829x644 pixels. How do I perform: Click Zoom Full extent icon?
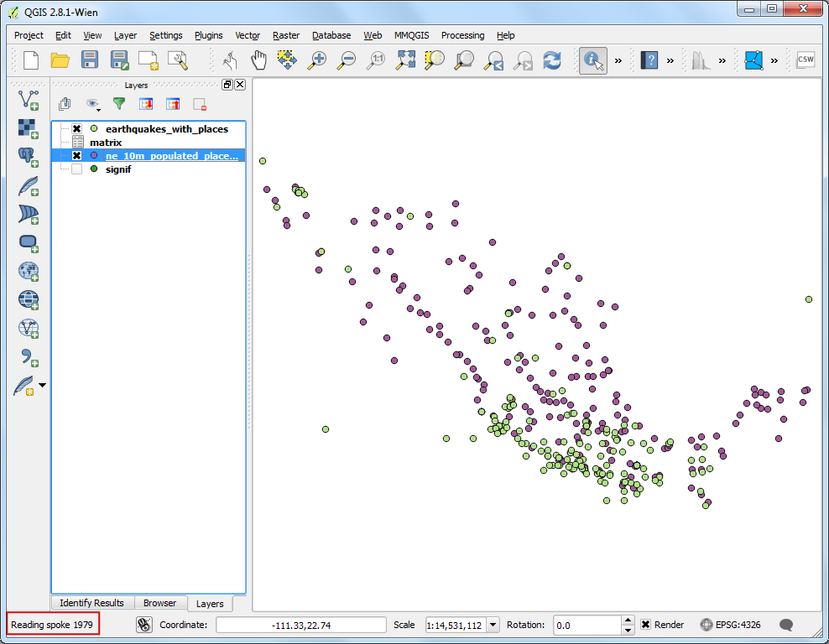point(405,60)
